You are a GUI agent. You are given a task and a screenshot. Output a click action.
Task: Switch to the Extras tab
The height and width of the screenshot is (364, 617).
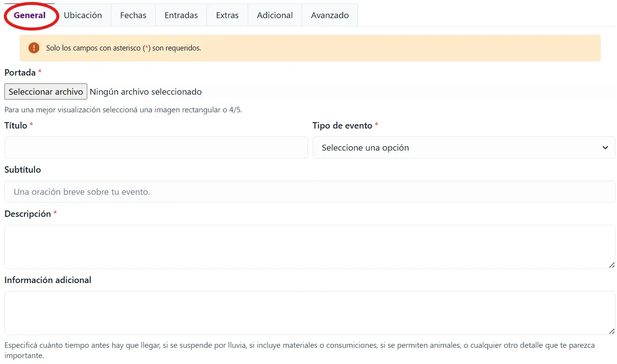227,15
